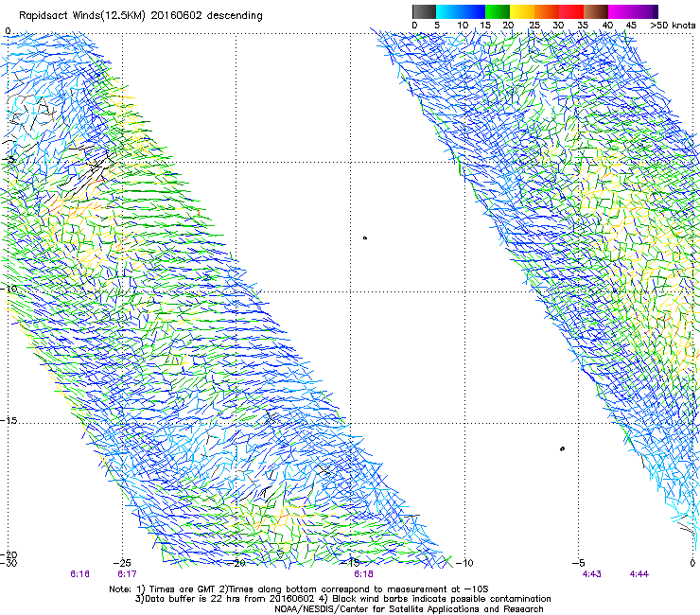
Task: Click the dark purple 45–50 knots swatch
Action: point(645,11)
